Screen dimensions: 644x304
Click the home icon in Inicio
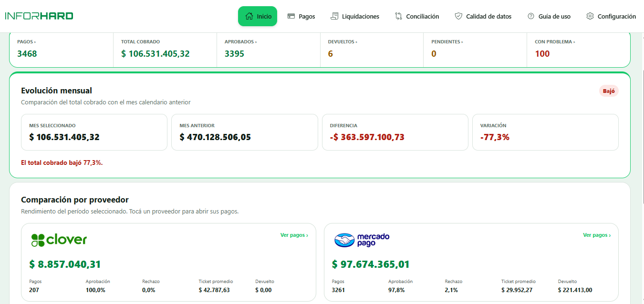(249, 16)
